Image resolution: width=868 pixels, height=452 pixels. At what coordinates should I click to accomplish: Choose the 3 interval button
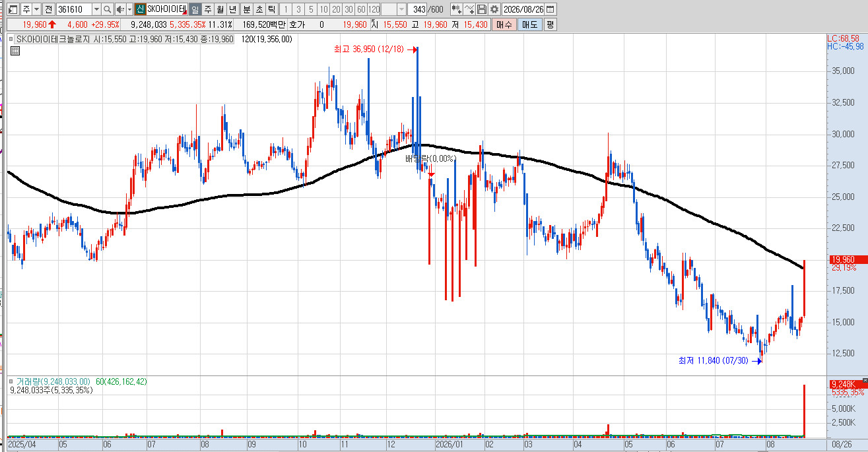coord(298,9)
